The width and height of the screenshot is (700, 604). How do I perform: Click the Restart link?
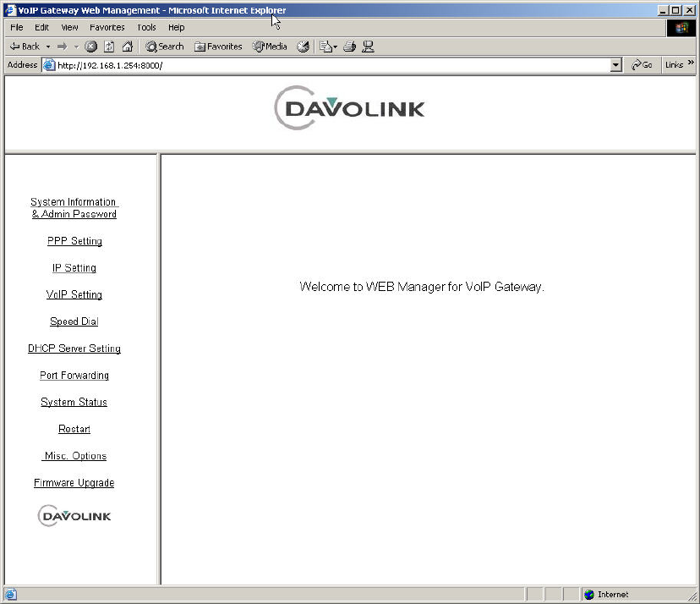[74, 429]
